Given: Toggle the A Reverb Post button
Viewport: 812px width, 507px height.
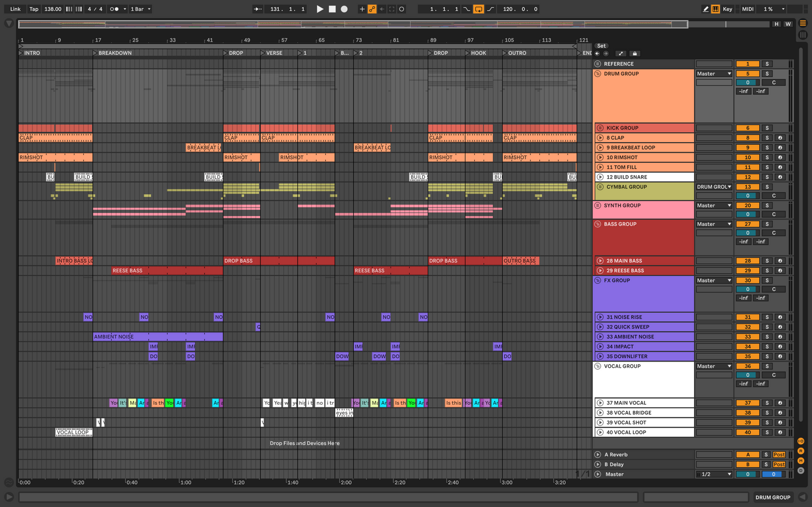Looking at the screenshot, I should point(779,455).
